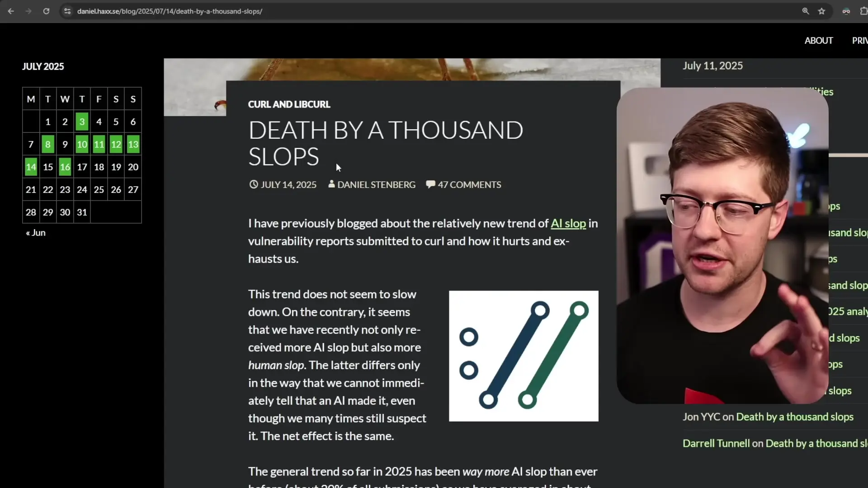Click the Darrell Tunnell comment's post link
The width and height of the screenshot is (868, 488).
[x=816, y=444]
